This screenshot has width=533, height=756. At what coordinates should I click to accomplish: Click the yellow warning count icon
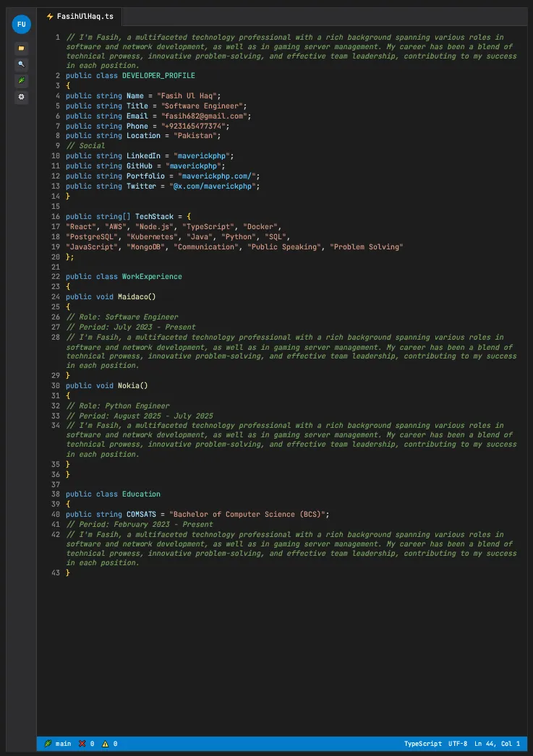click(x=105, y=743)
